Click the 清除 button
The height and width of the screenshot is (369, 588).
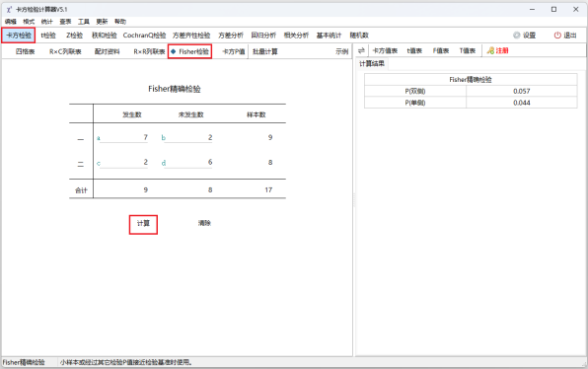204,223
